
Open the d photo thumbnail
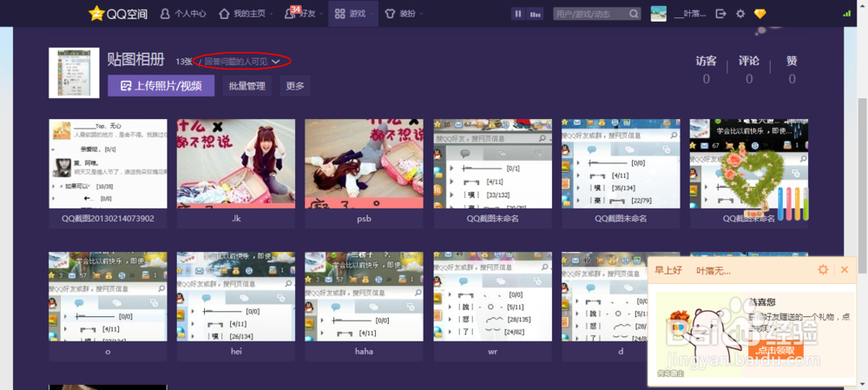(x=604, y=296)
